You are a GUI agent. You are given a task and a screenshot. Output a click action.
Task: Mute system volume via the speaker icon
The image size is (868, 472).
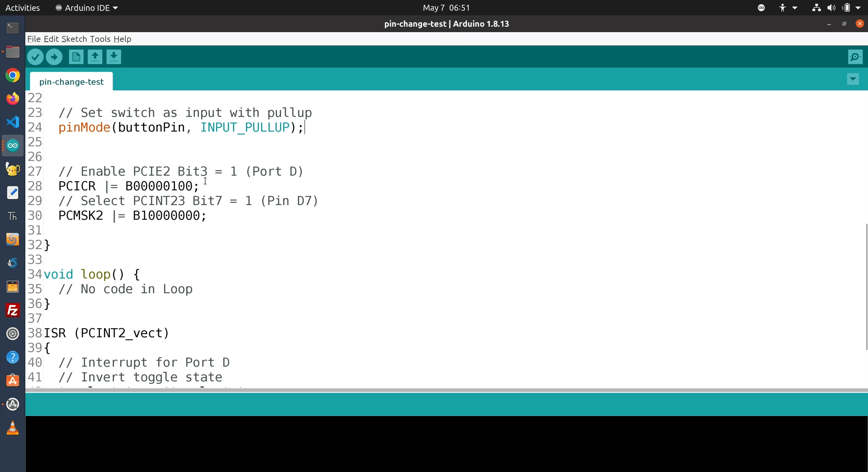click(831, 8)
